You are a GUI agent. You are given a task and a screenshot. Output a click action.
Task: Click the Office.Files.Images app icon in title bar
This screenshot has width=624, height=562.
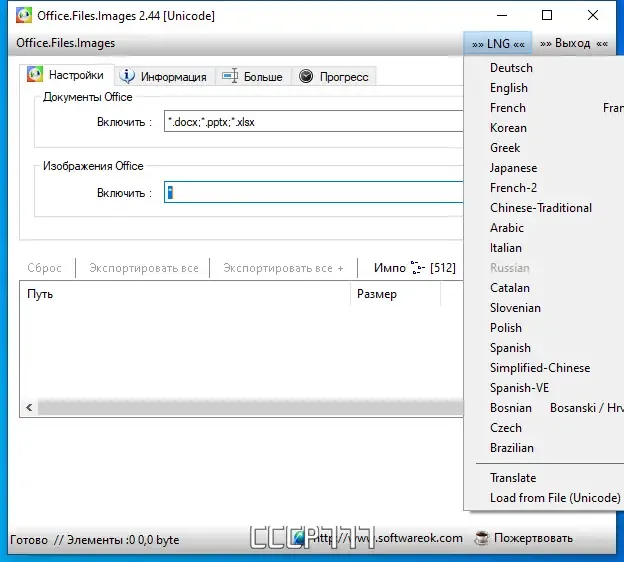point(24,15)
